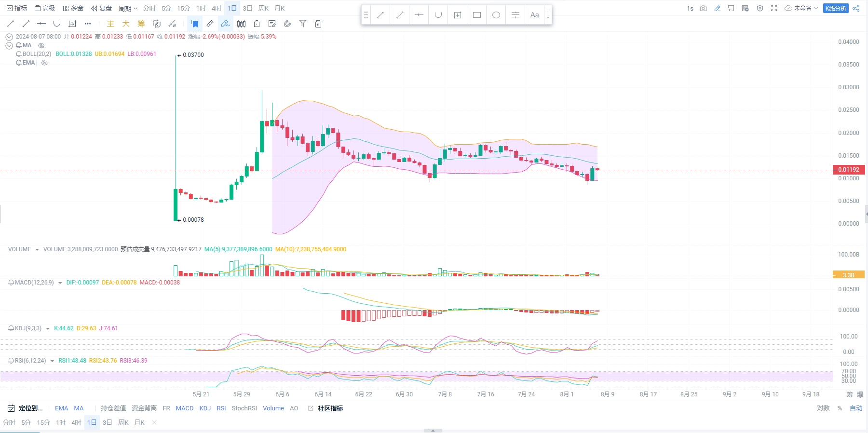Expand the MACD(12,26,9) dropdown arrow
The height and width of the screenshot is (433, 868).
(60, 283)
